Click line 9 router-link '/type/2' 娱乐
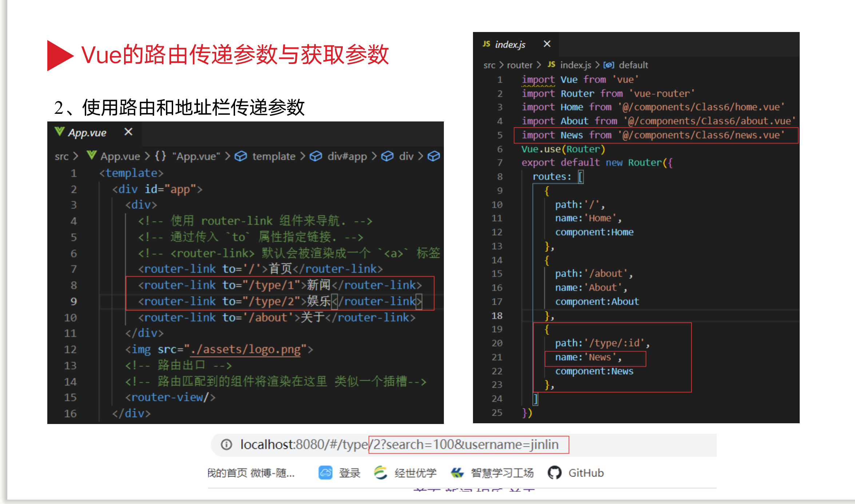The height and width of the screenshot is (504, 855). pyautogui.click(x=280, y=301)
